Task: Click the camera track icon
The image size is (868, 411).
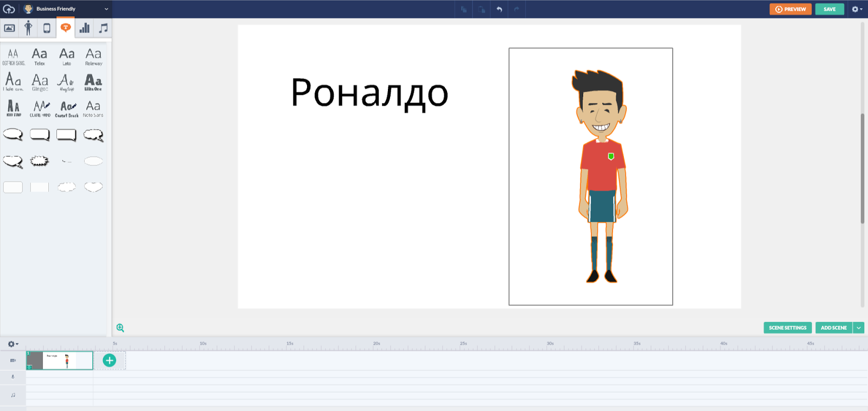Action: coord(13,361)
